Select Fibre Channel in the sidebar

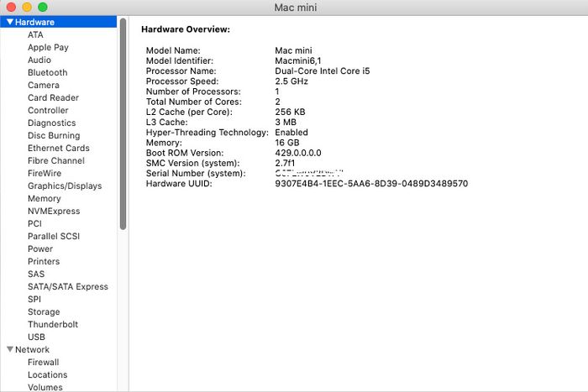click(x=56, y=161)
